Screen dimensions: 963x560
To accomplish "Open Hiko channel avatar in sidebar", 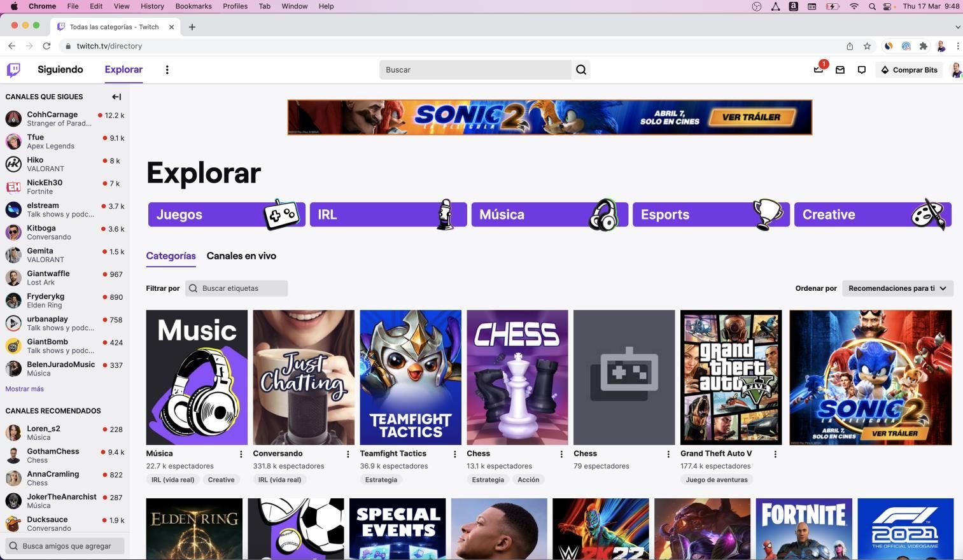I will point(13,164).
